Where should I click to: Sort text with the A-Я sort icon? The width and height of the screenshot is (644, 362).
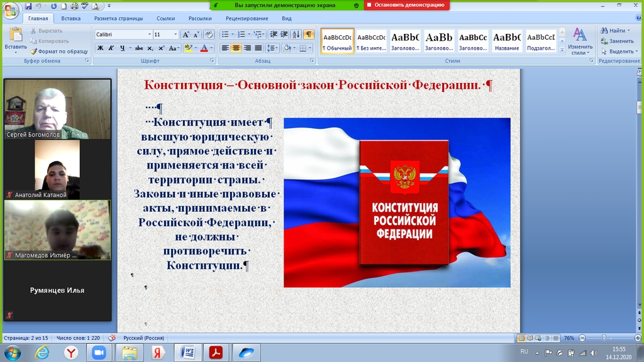(x=296, y=35)
